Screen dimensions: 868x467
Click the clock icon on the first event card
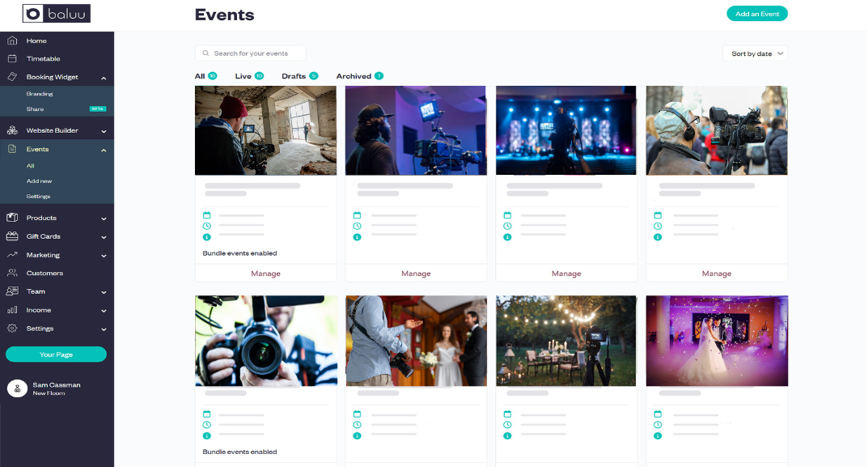(x=207, y=226)
